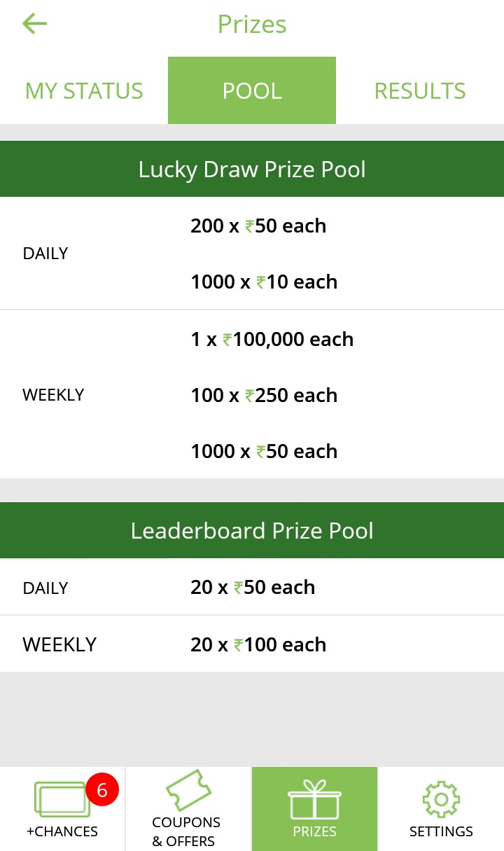Select the 1000 x ₹50 weekly prize
Viewport: 504px width, 851px height.
click(x=264, y=452)
